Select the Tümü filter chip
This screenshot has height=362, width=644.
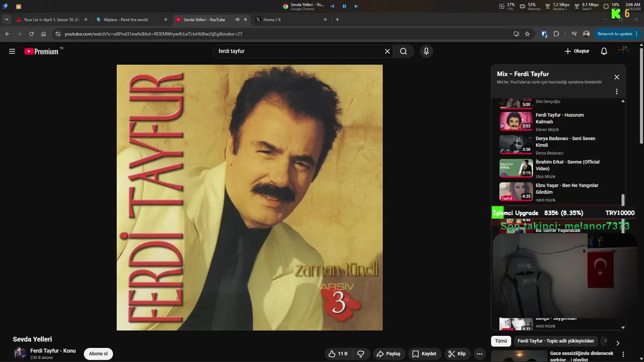pos(501,341)
